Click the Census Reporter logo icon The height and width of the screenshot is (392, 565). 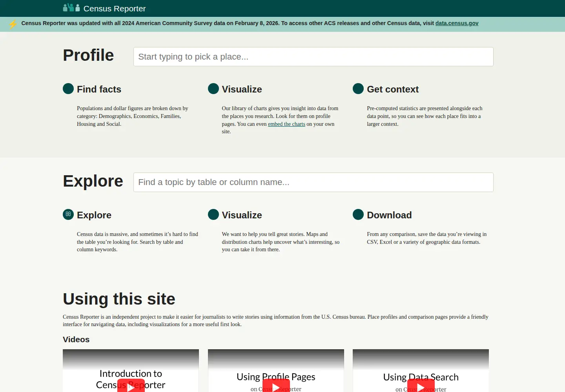point(71,8)
